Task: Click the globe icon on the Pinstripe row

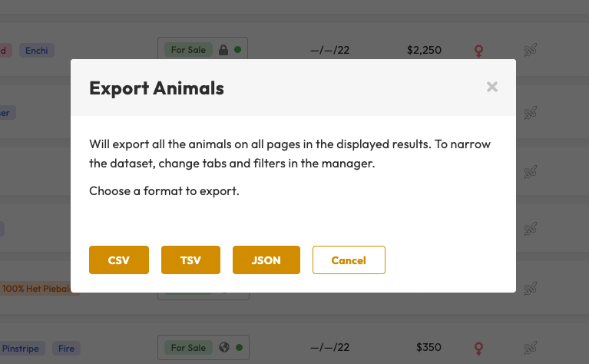Action: (x=223, y=348)
